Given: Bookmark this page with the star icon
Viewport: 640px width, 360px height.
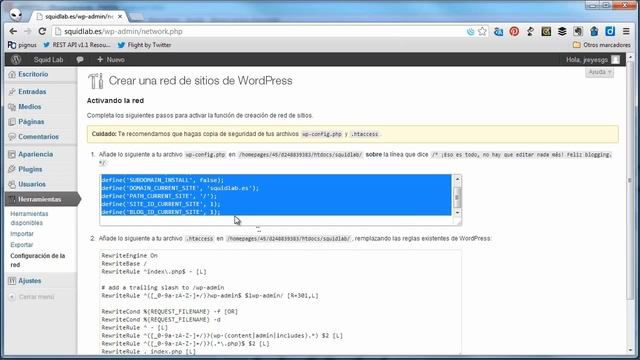Looking at the screenshot, I should 482,31.
